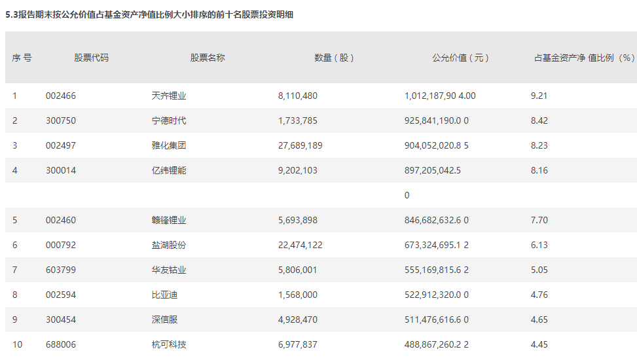Click the 占基金资产净值比例（%） header
Screen dimensions: 637x364
584,58
